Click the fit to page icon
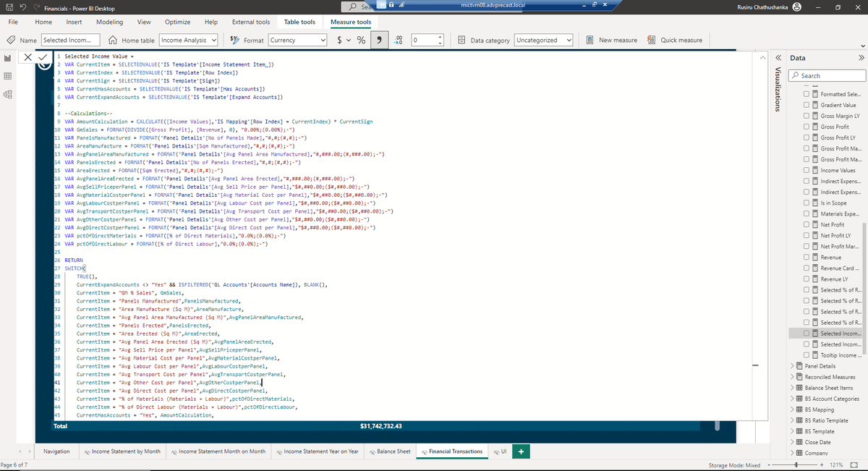Image resolution: width=868 pixels, height=471 pixels. tap(854, 464)
